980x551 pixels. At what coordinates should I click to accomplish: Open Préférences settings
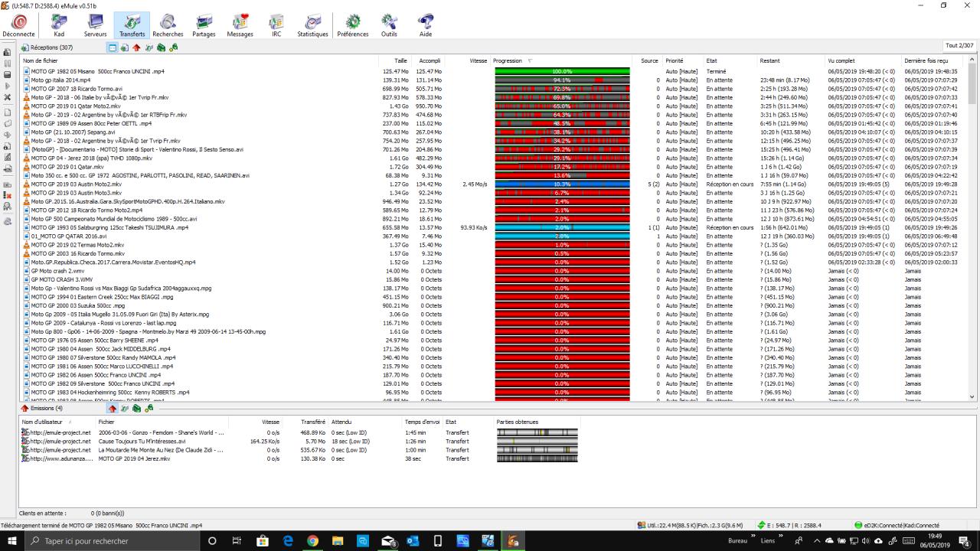352,25
